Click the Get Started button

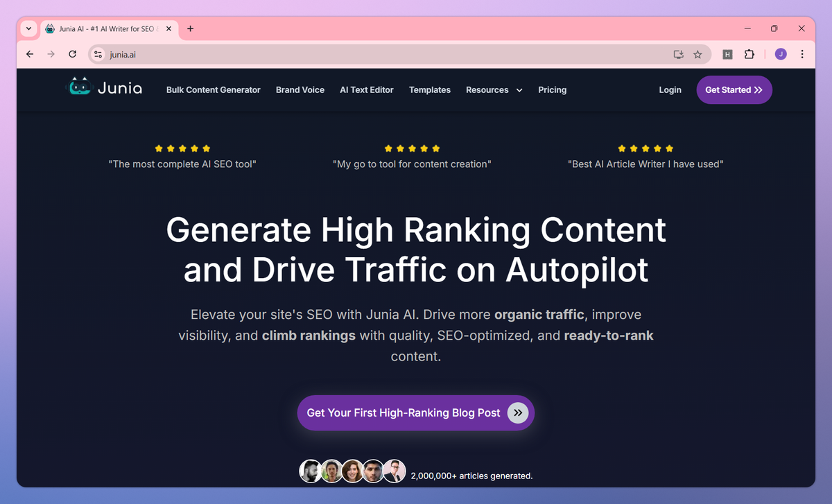click(x=734, y=90)
